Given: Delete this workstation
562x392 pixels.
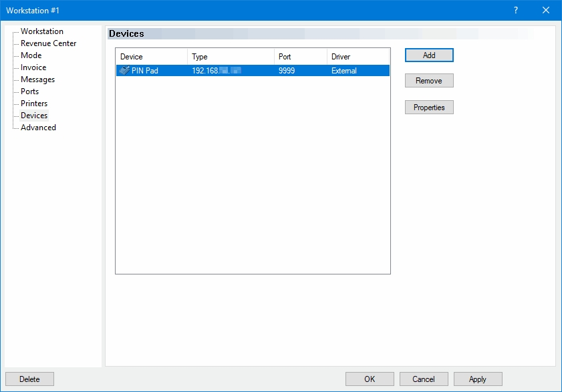Looking at the screenshot, I should 29,379.
